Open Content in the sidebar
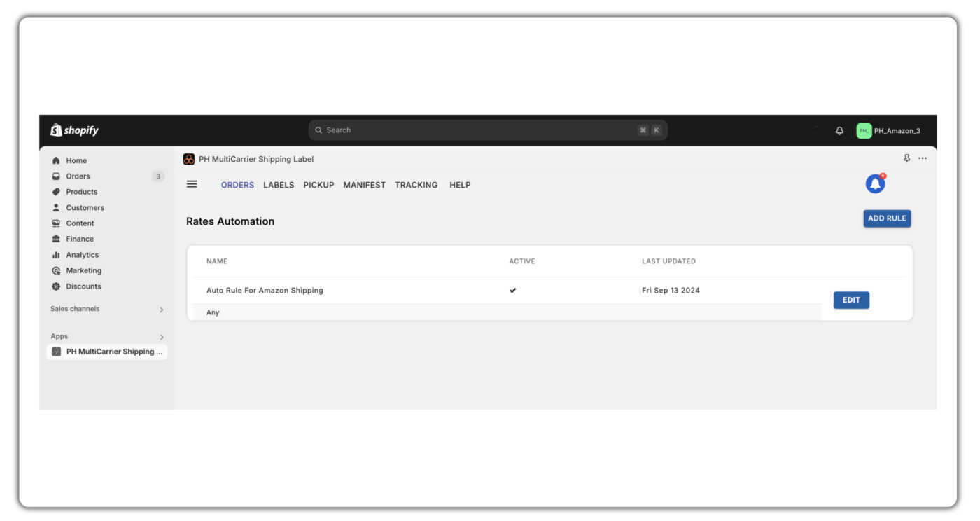Viewport: 980px width, 521px height. [x=80, y=223]
